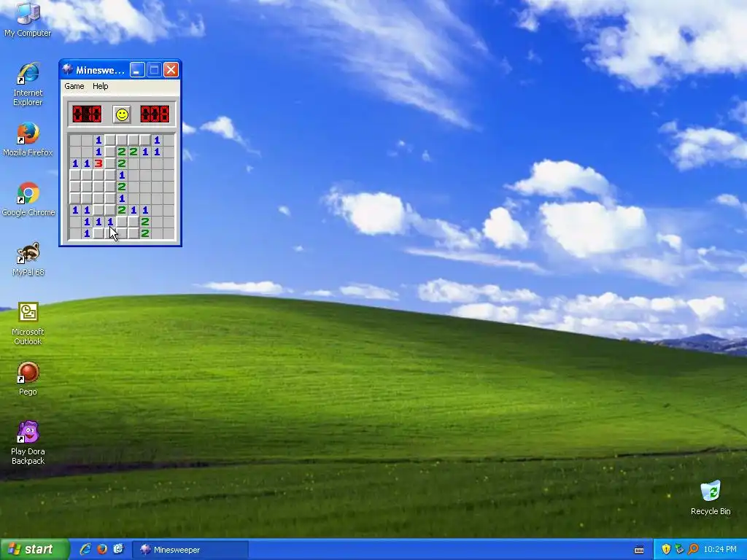This screenshot has height=560, width=747.
Task: Click the yellow smiley face to restart game
Action: [x=122, y=114]
